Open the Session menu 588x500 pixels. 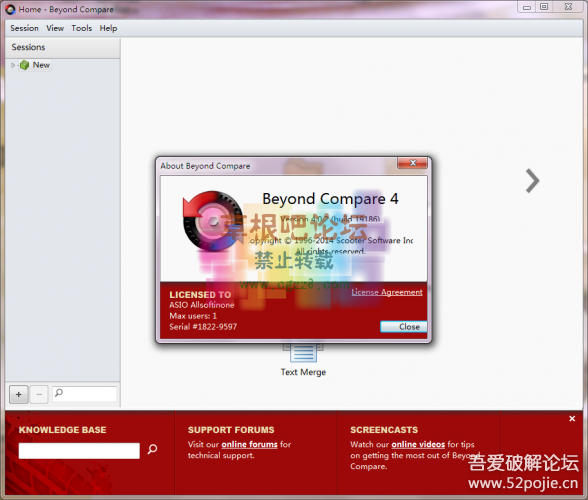click(x=24, y=28)
